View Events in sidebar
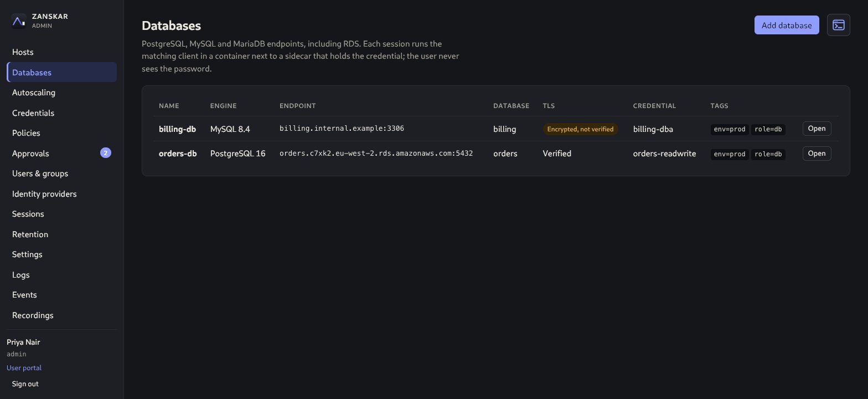Image resolution: width=868 pixels, height=399 pixels. [61, 295]
